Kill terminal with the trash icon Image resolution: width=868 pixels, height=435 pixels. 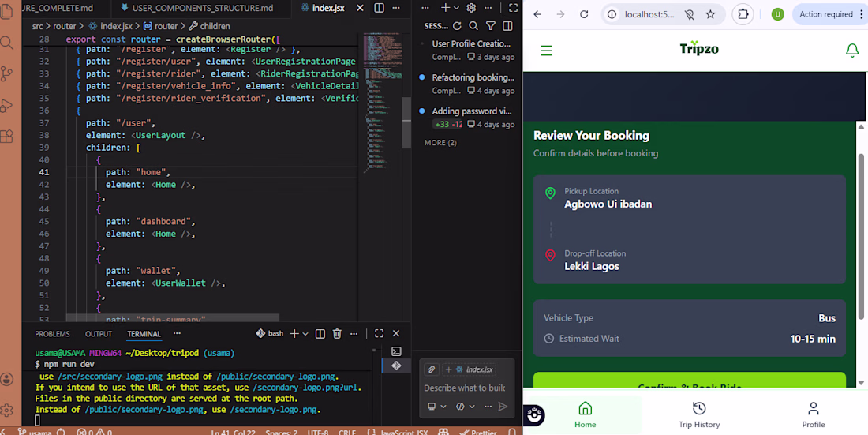337,334
